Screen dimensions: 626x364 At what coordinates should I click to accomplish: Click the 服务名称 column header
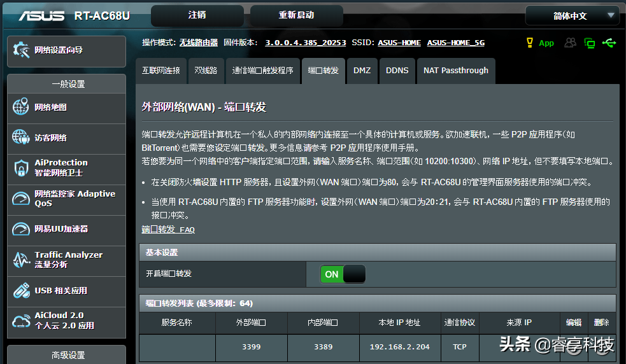click(176, 323)
